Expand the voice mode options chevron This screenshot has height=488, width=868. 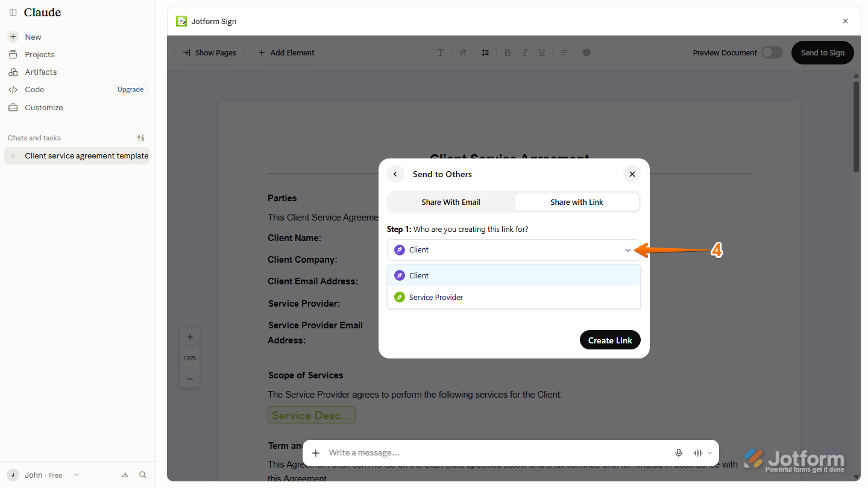coord(709,453)
